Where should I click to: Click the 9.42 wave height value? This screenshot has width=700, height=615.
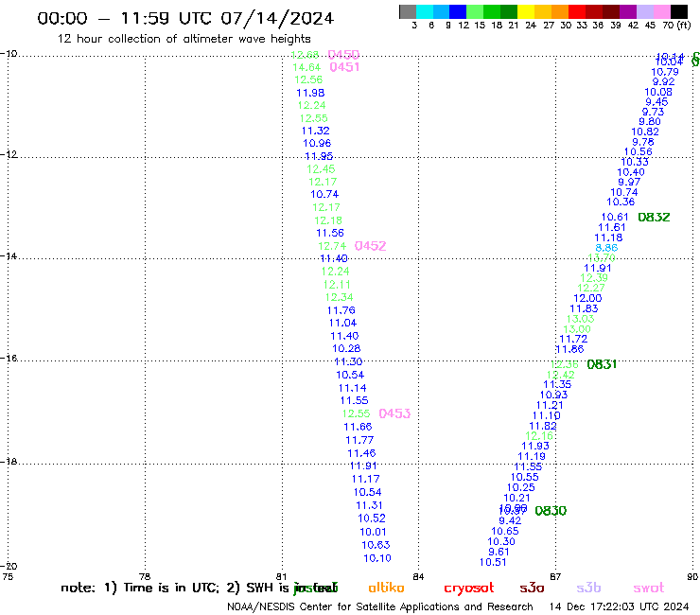[x=510, y=520]
